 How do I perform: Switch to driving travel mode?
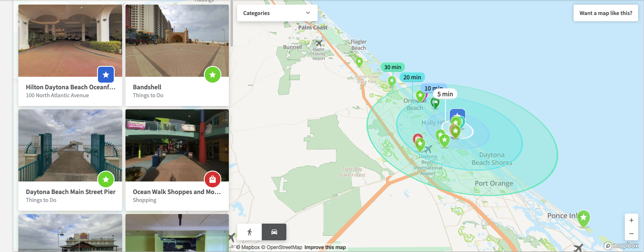[x=274, y=232]
